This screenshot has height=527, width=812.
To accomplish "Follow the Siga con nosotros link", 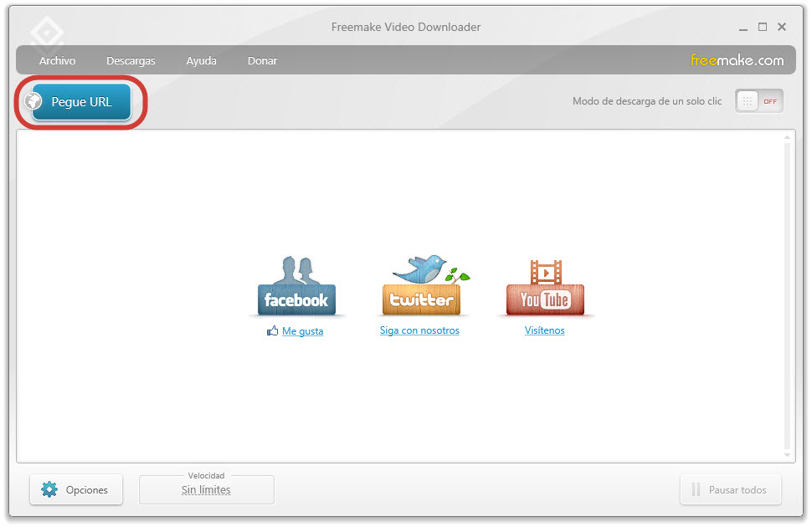I will coord(419,330).
